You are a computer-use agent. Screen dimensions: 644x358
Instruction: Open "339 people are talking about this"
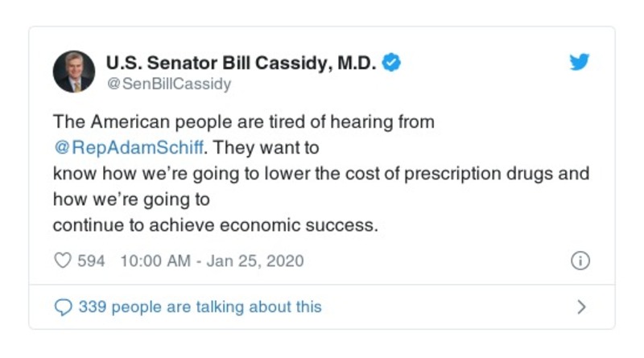[200, 307]
